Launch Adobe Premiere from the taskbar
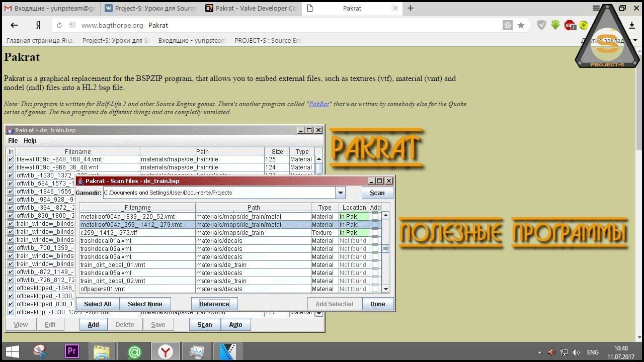 (72, 351)
